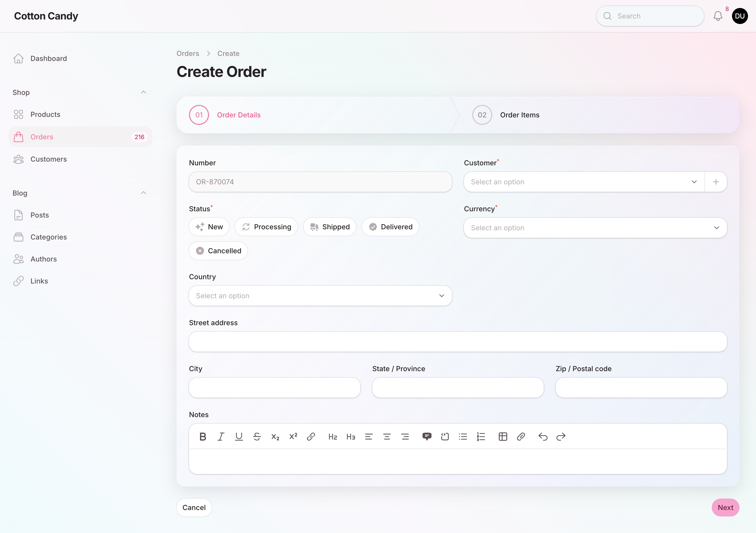Select the Shipped status
Screen dimensions: 756x533
point(329,227)
